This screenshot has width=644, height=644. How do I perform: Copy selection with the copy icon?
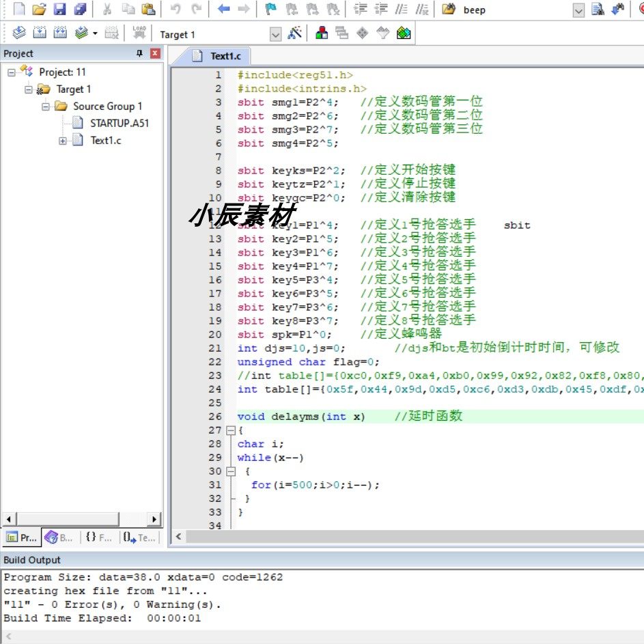point(128,9)
